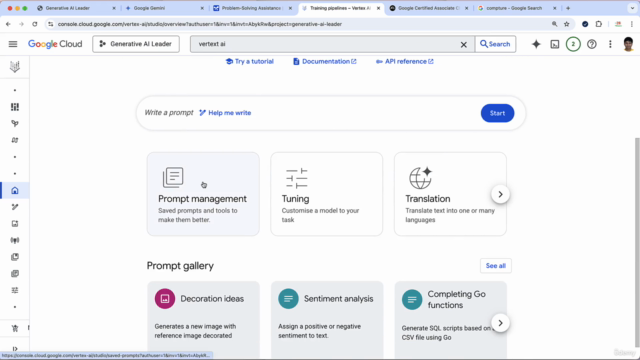Open the sidebar icon just above Tuning

click(15, 273)
